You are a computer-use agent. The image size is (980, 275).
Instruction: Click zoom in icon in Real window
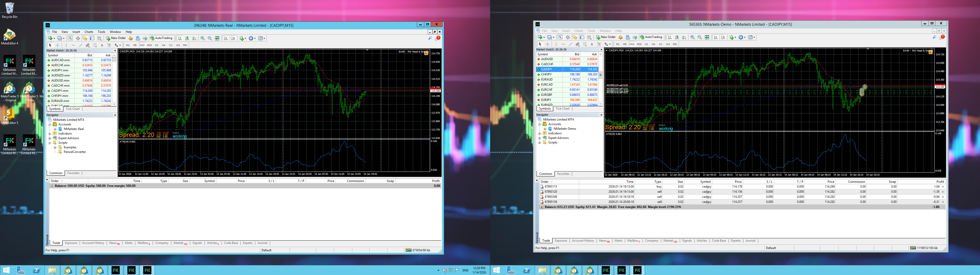tap(203, 38)
